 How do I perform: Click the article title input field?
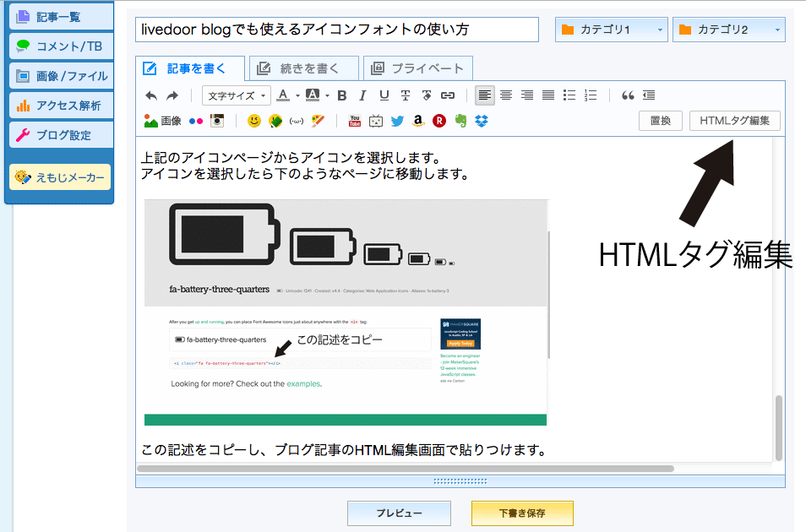[x=337, y=30]
